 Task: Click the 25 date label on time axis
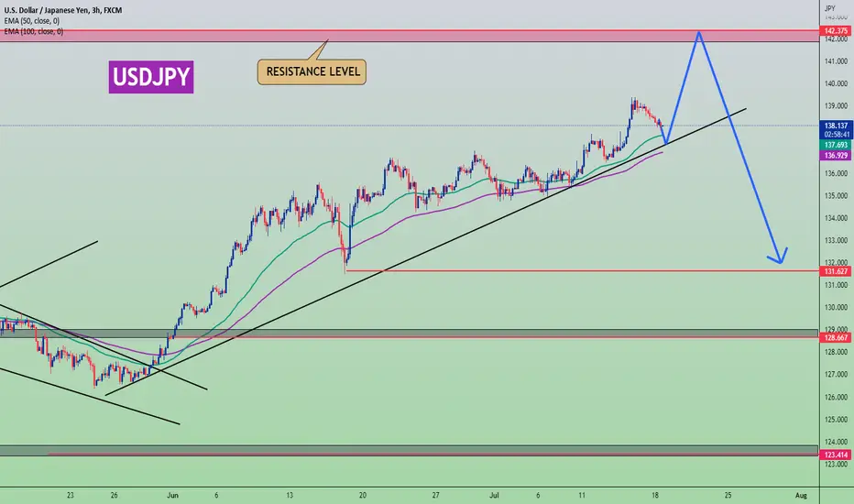(x=728, y=495)
